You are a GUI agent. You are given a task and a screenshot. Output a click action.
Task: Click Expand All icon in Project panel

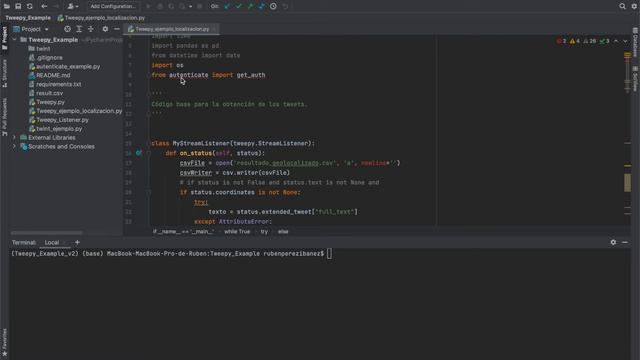[x=79, y=29]
